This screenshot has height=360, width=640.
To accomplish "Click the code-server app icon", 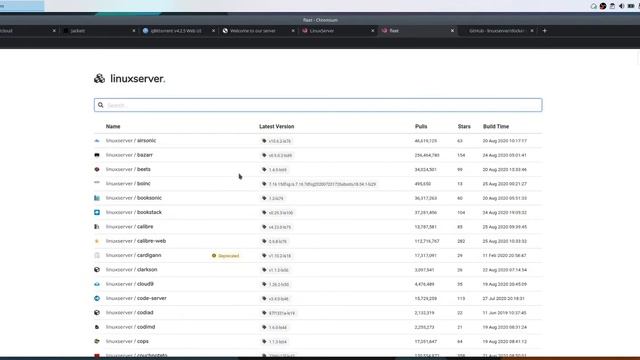I will click(97, 298).
